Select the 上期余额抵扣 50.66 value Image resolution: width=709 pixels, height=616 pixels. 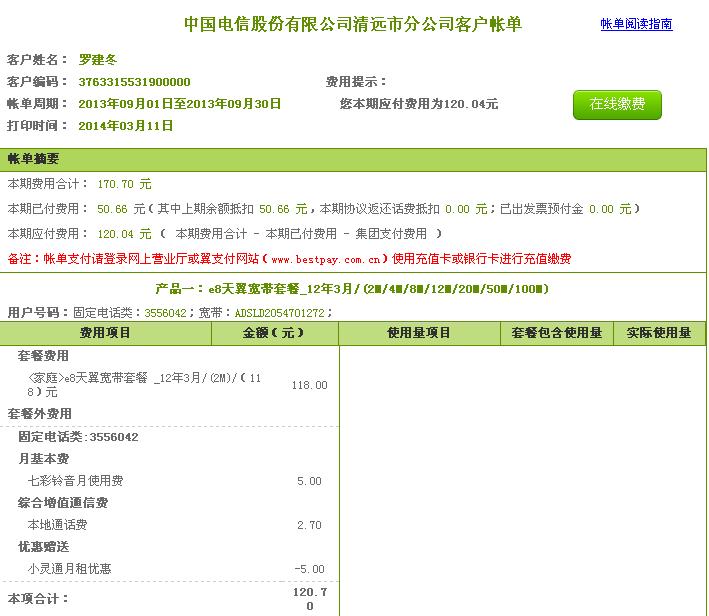[274, 209]
